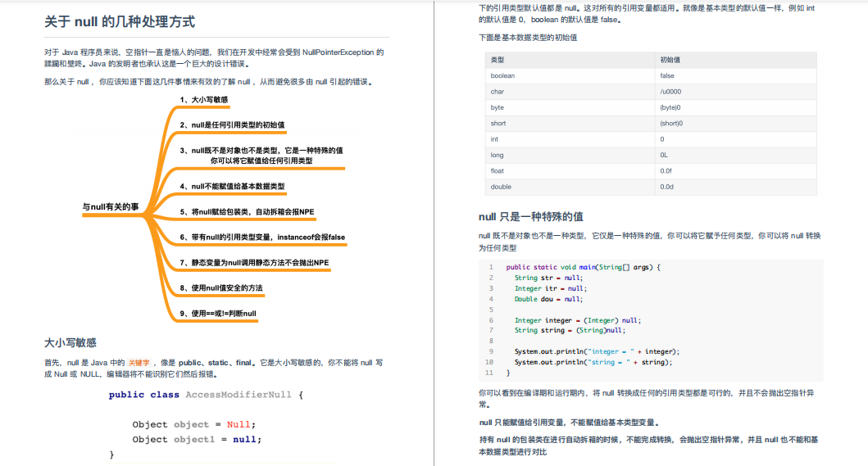The height and width of the screenshot is (466, 868).
Task: Click code line Double dou = null;
Action: tap(548, 299)
